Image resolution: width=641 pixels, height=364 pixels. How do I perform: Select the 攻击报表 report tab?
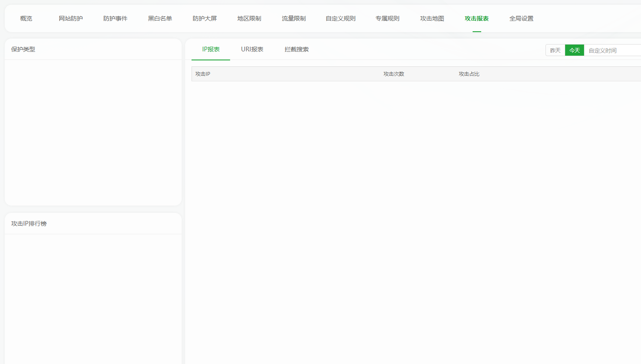pos(476,18)
